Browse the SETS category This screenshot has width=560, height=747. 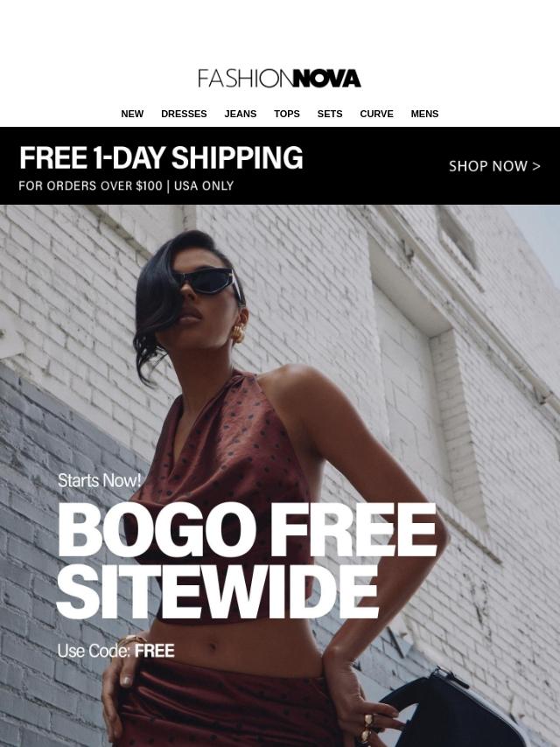click(x=330, y=114)
